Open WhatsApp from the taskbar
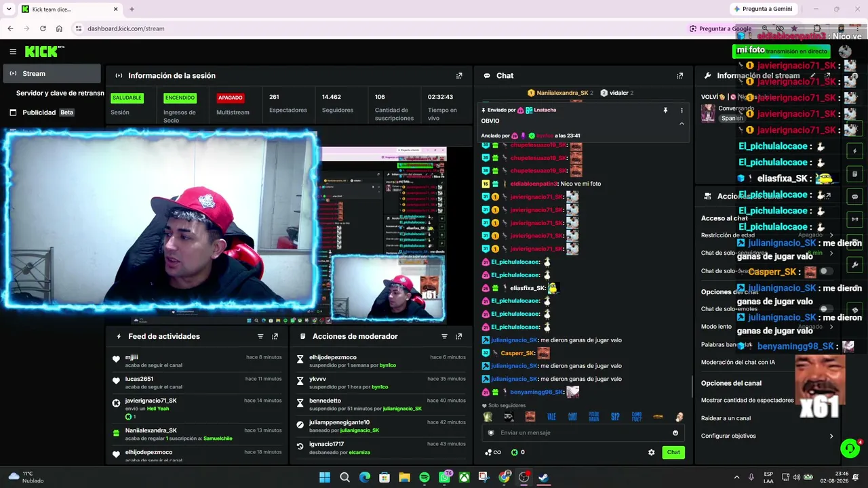868x488 pixels. pos(445,477)
